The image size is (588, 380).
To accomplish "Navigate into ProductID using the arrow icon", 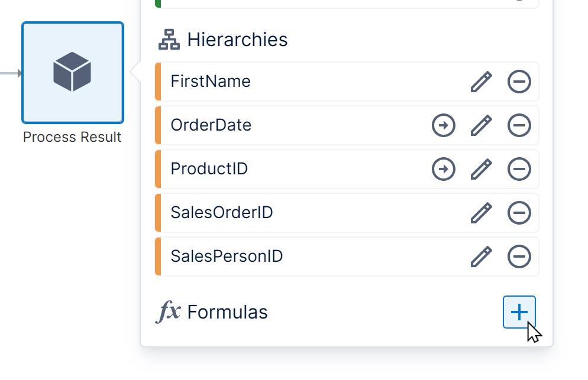I will [x=444, y=169].
